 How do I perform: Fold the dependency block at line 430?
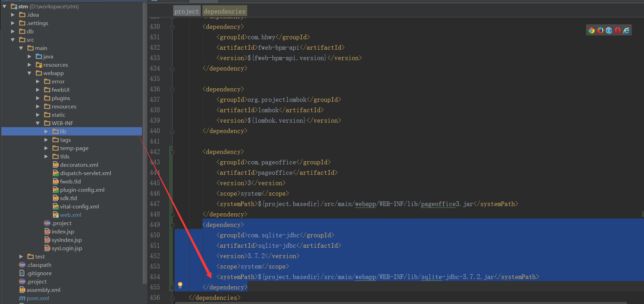172,27
